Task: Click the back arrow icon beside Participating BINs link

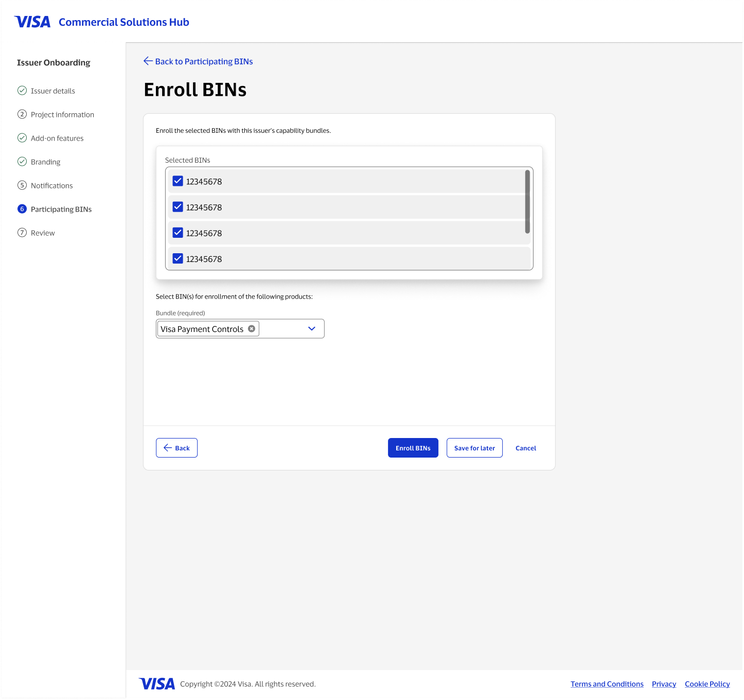Action: click(x=148, y=61)
